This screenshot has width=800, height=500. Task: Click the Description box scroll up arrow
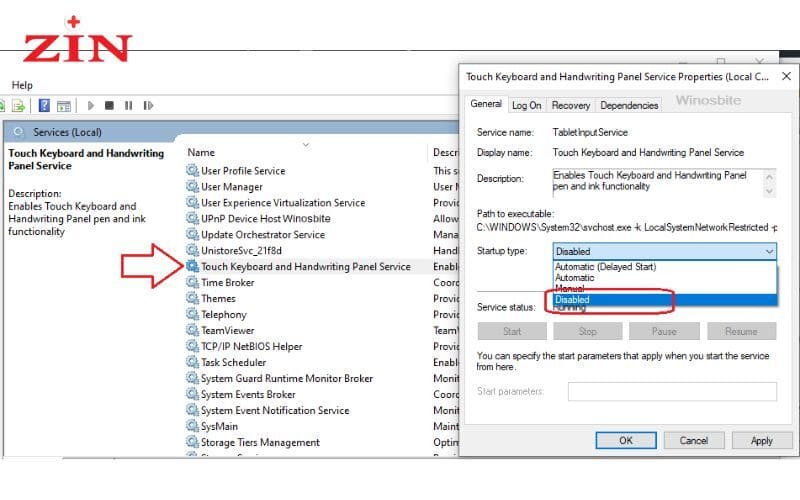[x=769, y=176]
